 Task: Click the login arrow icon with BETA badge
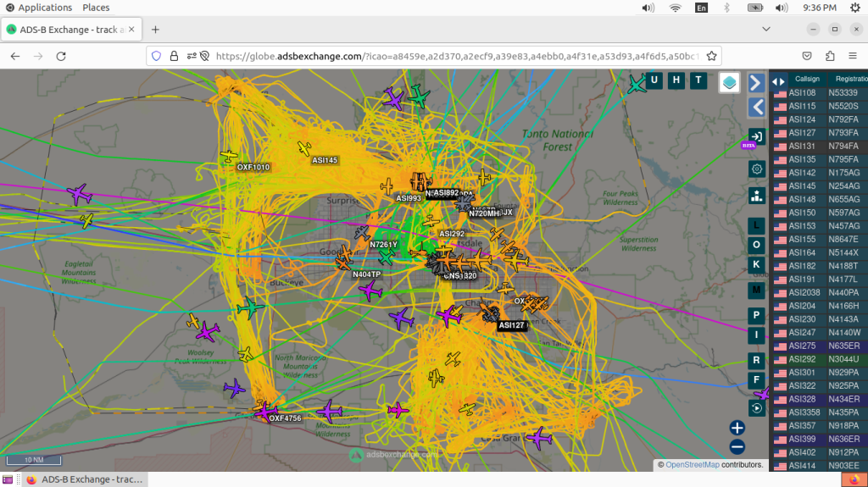point(755,136)
